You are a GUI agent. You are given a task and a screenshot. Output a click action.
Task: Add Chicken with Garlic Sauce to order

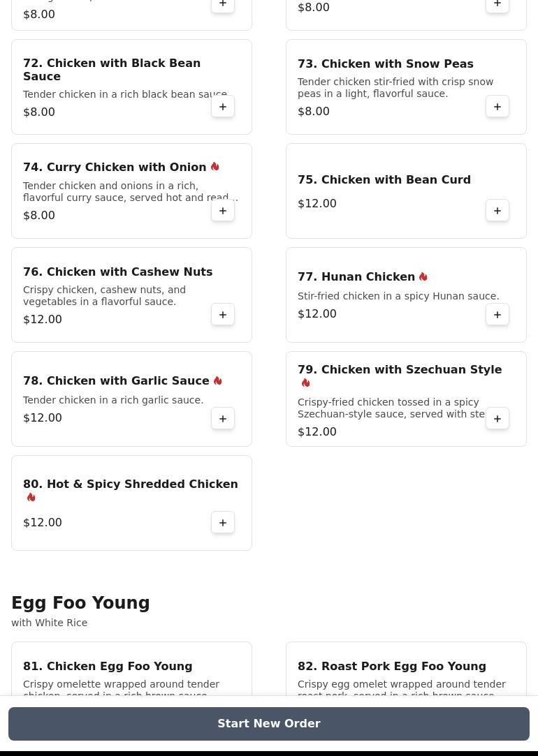pyautogui.click(x=223, y=419)
